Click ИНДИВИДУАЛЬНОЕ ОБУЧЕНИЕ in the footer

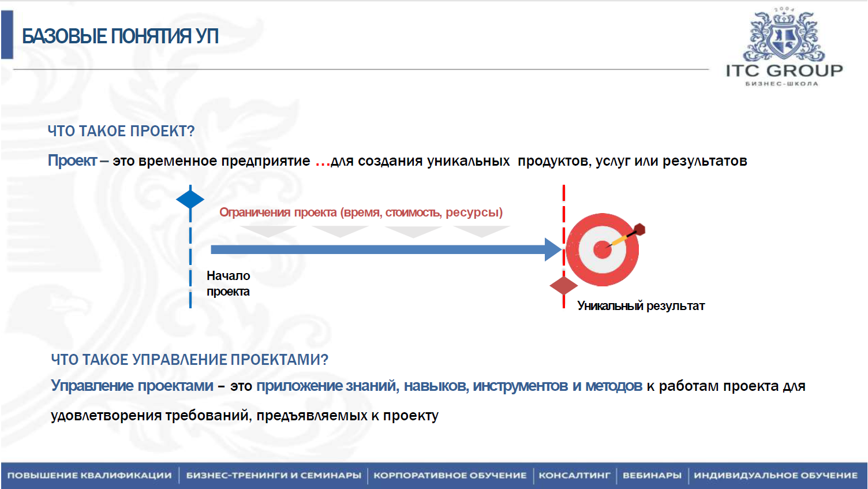point(776,475)
